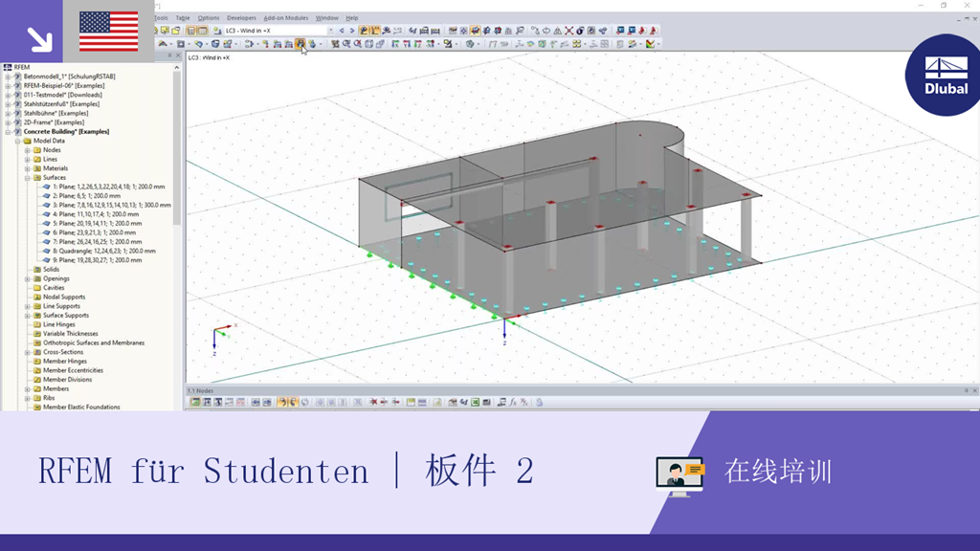Image resolution: width=980 pixels, height=551 pixels.
Task: Open the LC3 - Wind in +X load case dropdown
Action: pos(330,31)
